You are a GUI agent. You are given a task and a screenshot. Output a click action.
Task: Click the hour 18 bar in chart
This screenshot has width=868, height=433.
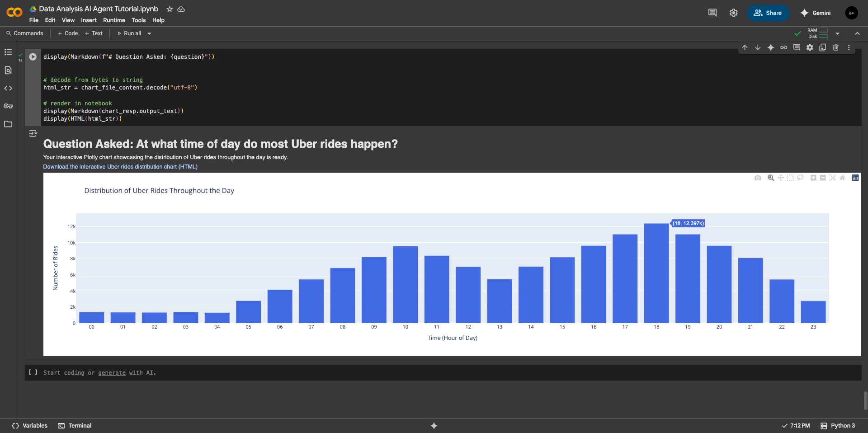[656, 273]
